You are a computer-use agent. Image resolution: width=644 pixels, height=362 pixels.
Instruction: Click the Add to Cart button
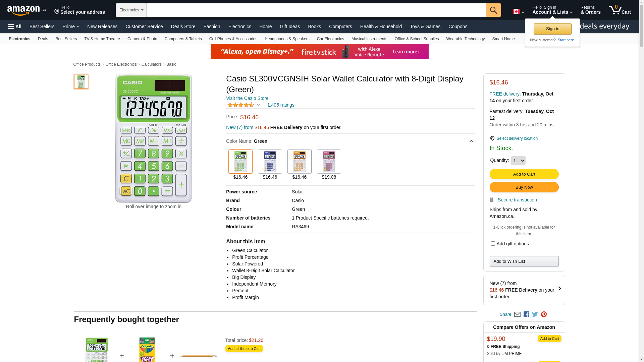[x=524, y=174]
